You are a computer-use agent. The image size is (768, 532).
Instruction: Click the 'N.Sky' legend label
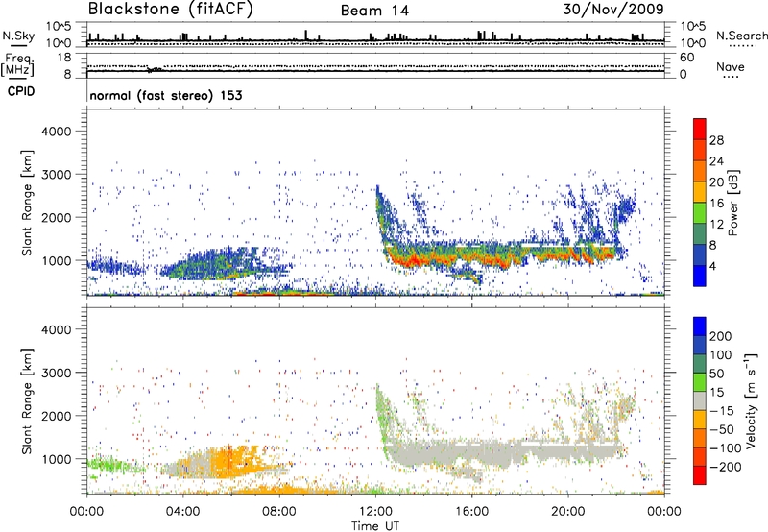18,36
